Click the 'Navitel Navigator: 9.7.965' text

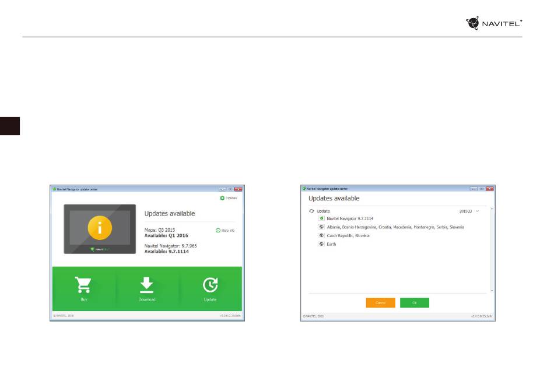171,246
